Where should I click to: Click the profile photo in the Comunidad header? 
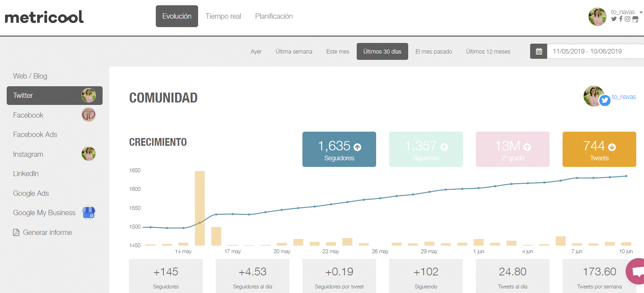pyautogui.click(x=594, y=96)
